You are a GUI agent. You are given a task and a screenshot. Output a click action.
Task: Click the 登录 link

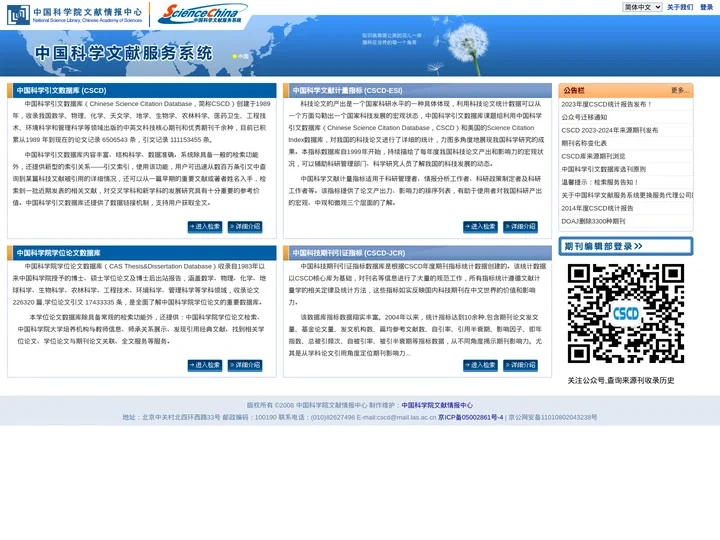[706, 7]
